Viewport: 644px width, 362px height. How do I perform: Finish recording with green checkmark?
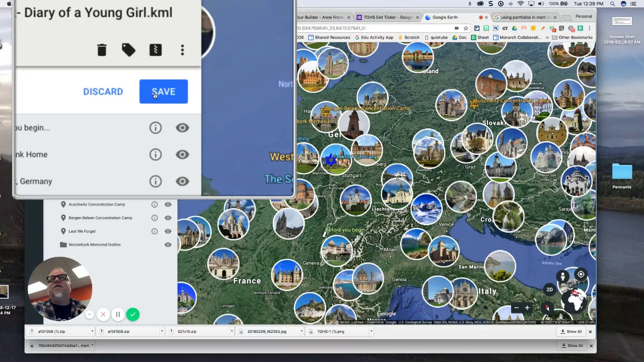point(133,315)
